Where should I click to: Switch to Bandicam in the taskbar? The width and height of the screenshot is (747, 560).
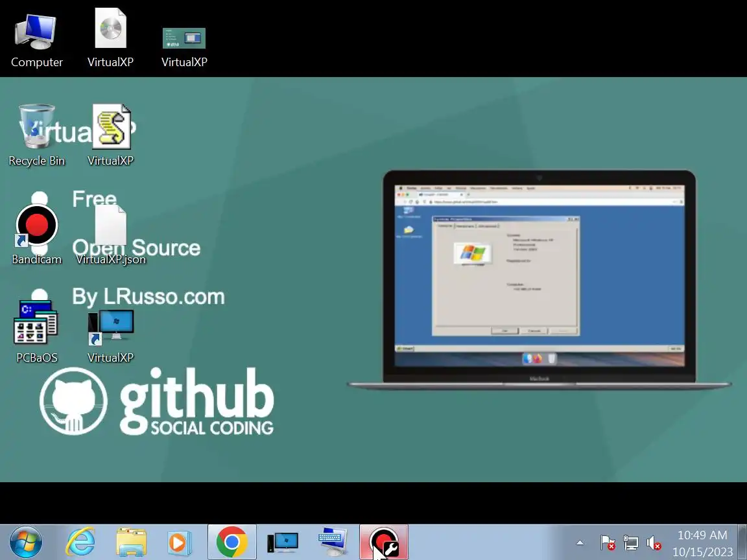[x=384, y=542]
